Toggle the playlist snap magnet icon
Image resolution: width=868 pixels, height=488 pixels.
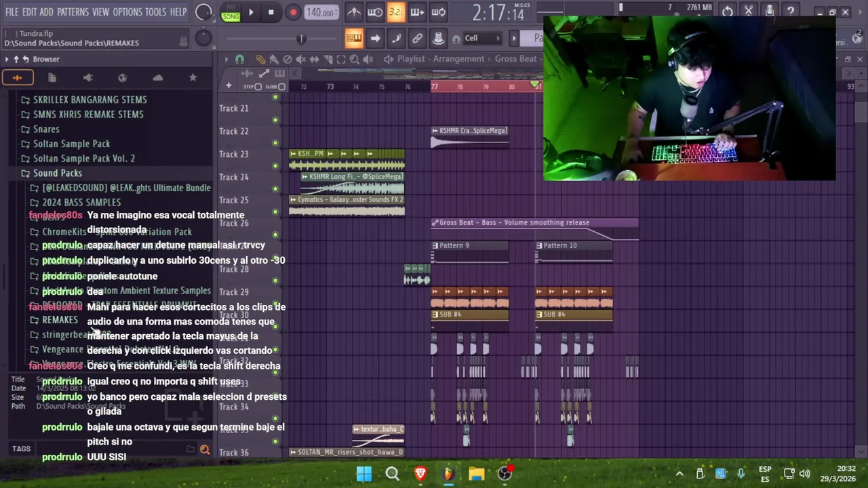[239, 59]
